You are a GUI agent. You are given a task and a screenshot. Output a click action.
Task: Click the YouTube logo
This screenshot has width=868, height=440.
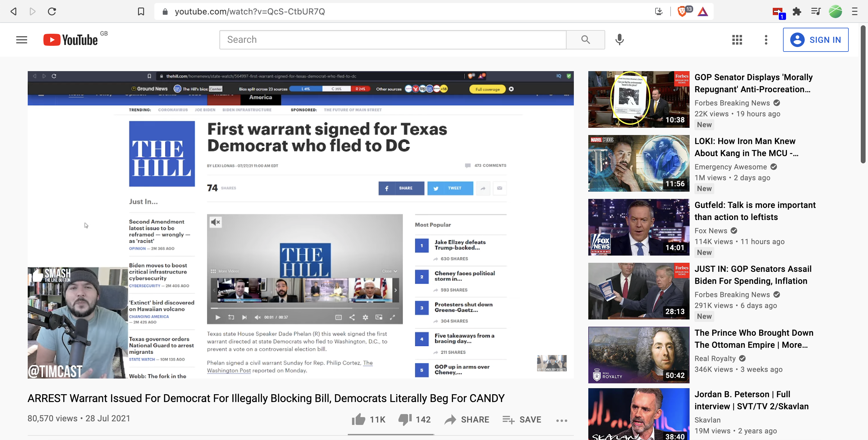click(71, 40)
